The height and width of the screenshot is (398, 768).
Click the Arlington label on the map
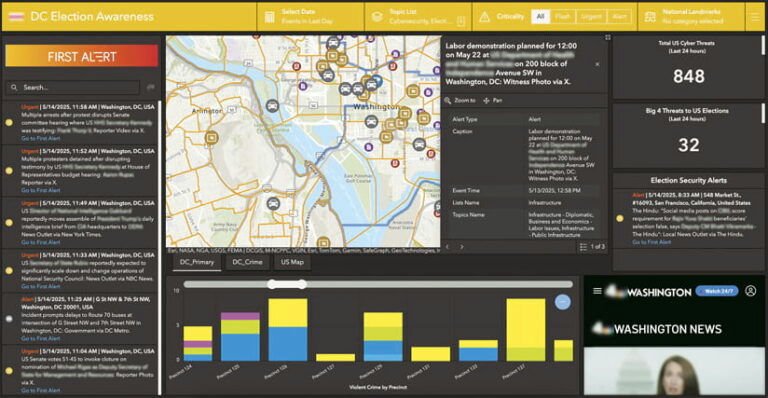pyautogui.click(x=207, y=111)
